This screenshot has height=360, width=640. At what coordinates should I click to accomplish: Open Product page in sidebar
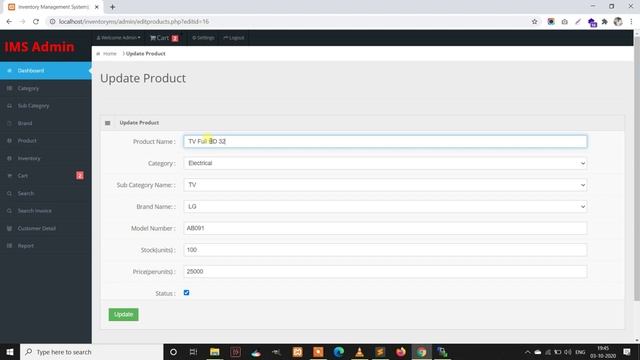point(46,141)
